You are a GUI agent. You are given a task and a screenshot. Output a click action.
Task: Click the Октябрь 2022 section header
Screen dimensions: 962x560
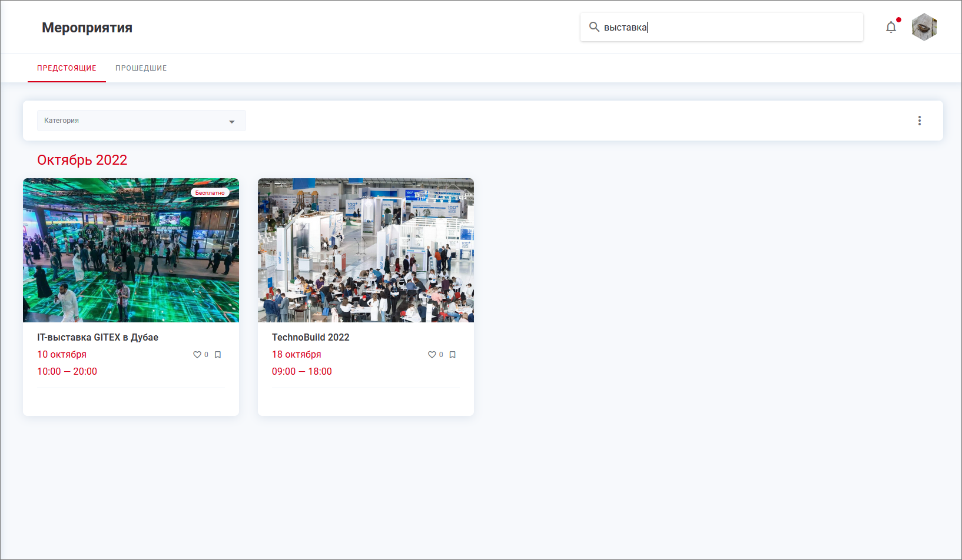[x=82, y=160]
